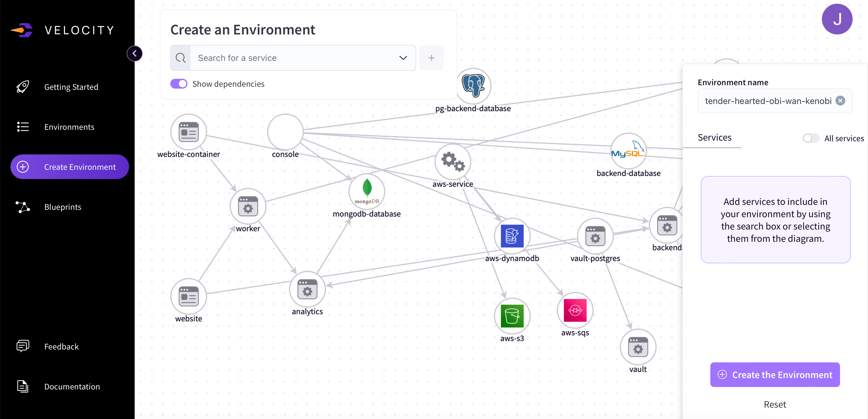
Task: Select the analytics service node
Action: pos(307,289)
